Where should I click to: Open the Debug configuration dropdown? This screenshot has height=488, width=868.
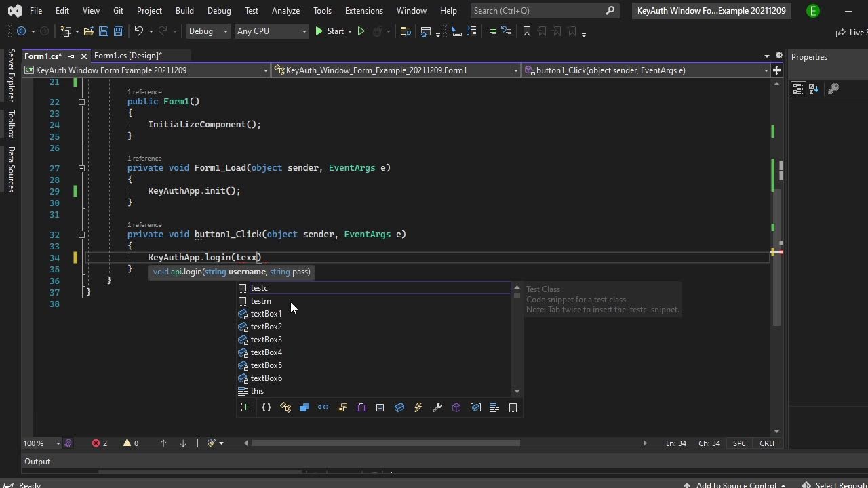coord(208,31)
